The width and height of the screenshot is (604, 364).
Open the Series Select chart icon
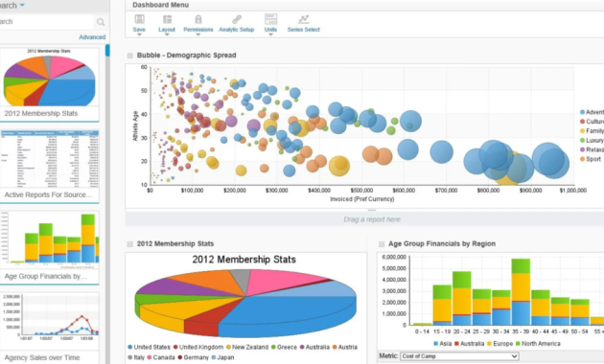(304, 19)
